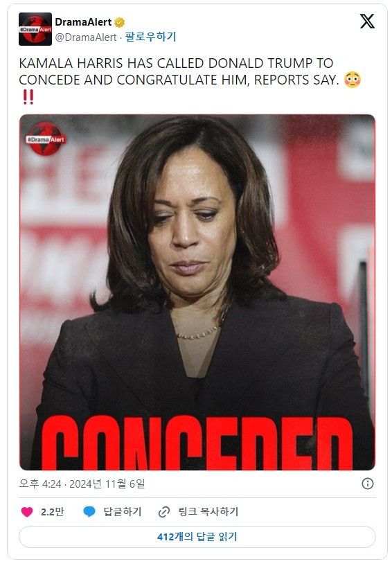The width and height of the screenshot is (392, 566).
Task: Click the blue reply bubble icon
Action: pos(89,511)
